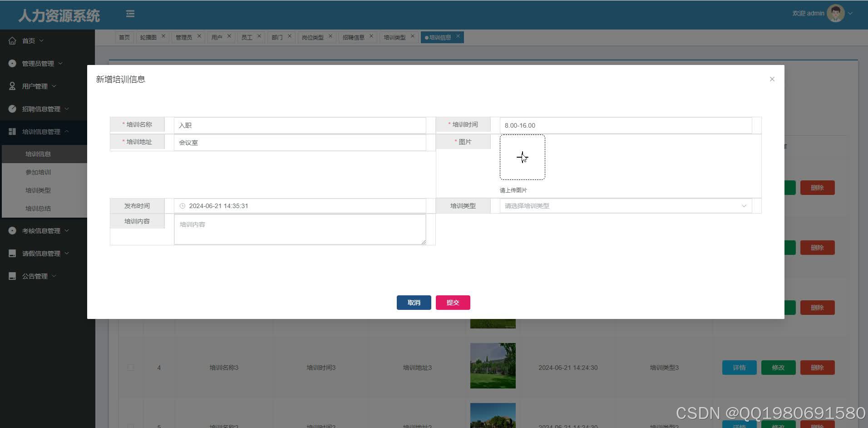Close the 用户 tab with its X
The height and width of the screenshot is (428, 868).
[x=229, y=36]
